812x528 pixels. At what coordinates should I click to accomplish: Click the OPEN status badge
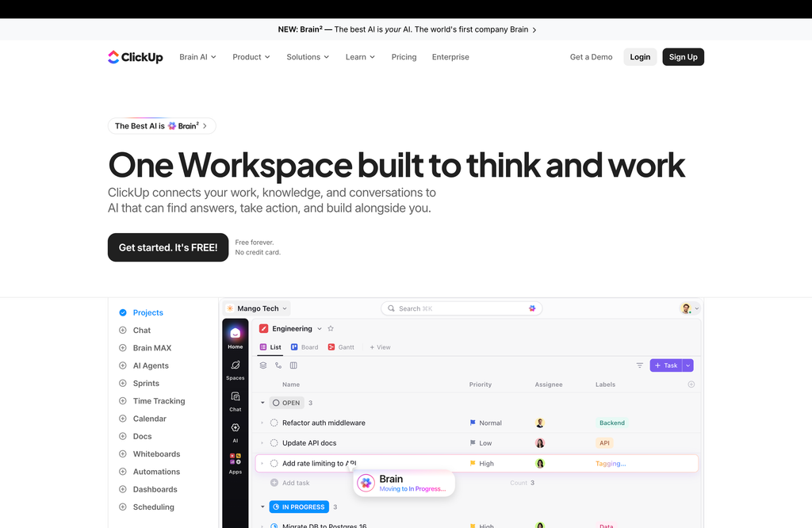point(286,403)
